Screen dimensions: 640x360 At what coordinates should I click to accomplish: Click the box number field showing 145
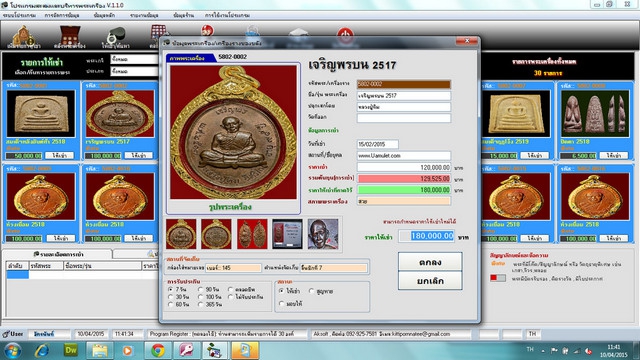233,268
